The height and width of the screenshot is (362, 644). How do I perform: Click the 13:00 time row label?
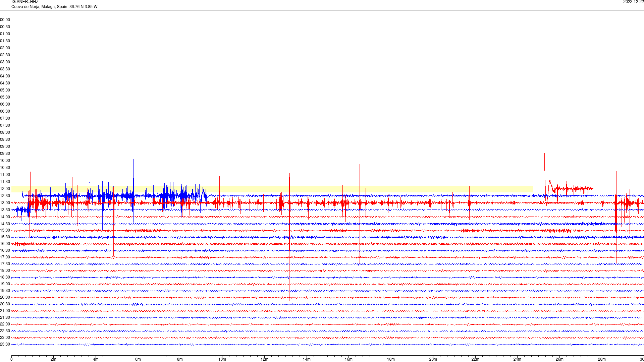[5, 203]
